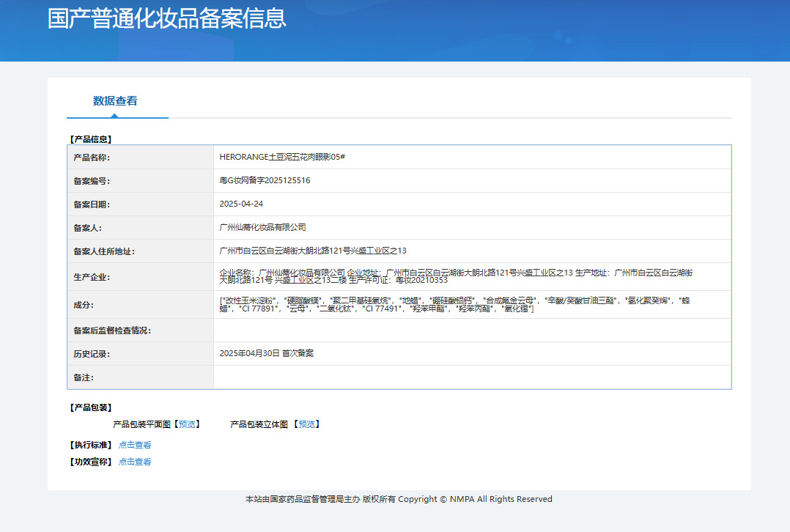This screenshot has width=790, height=532.
Task: Preview the 产品包装立体图 link
Action: (307, 424)
